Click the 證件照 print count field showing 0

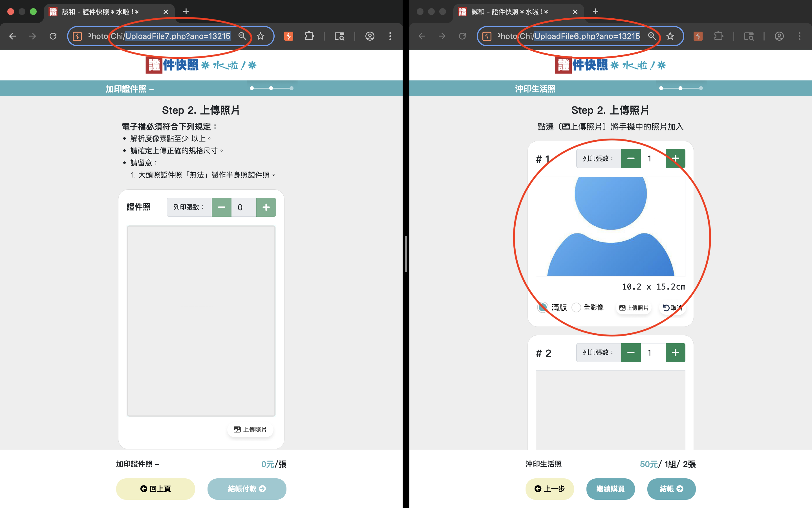click(244, 207)
